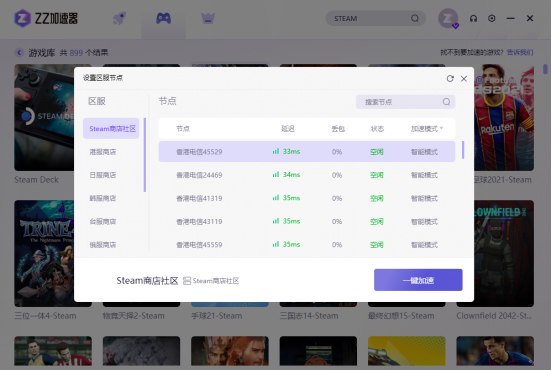Select node 香港电信45559
The height and width of the screenshot is (370, 552).
307,245
